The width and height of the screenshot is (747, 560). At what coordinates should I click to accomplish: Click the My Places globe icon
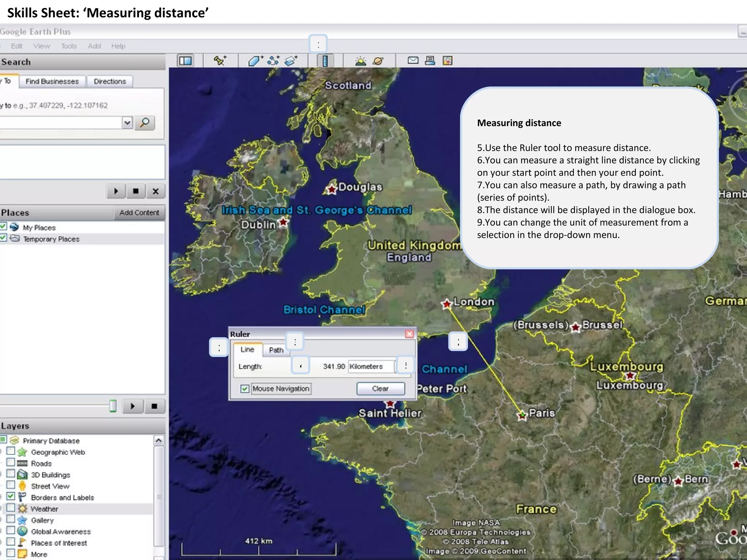(14, 227)
